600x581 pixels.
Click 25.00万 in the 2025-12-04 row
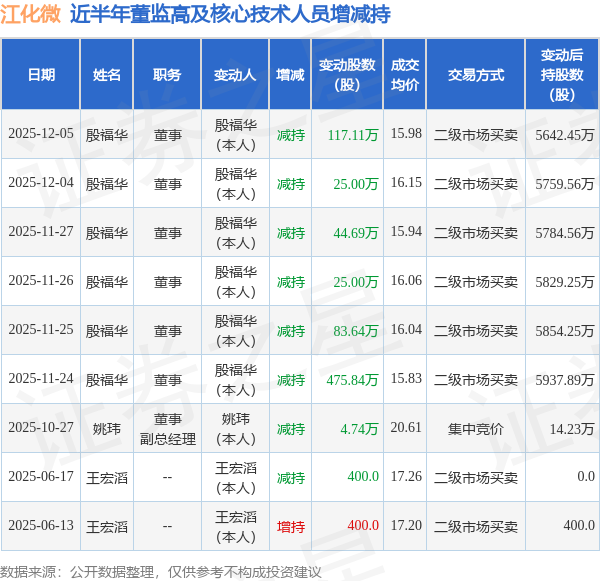click(x=355, y=184)
